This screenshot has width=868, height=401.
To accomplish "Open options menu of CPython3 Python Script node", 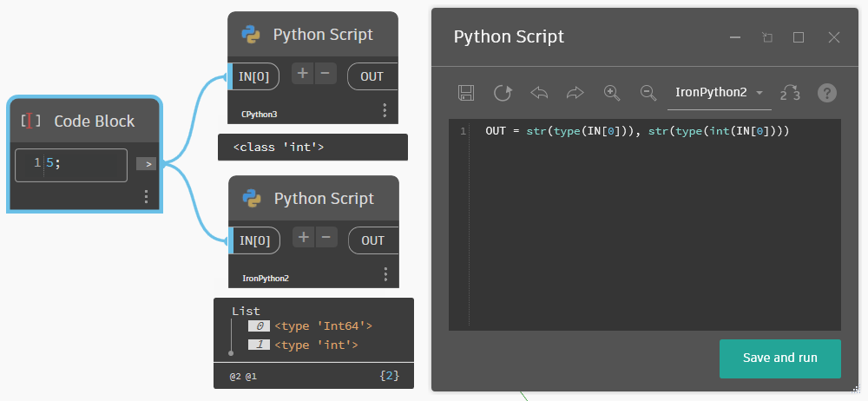I will coord(385,110).
